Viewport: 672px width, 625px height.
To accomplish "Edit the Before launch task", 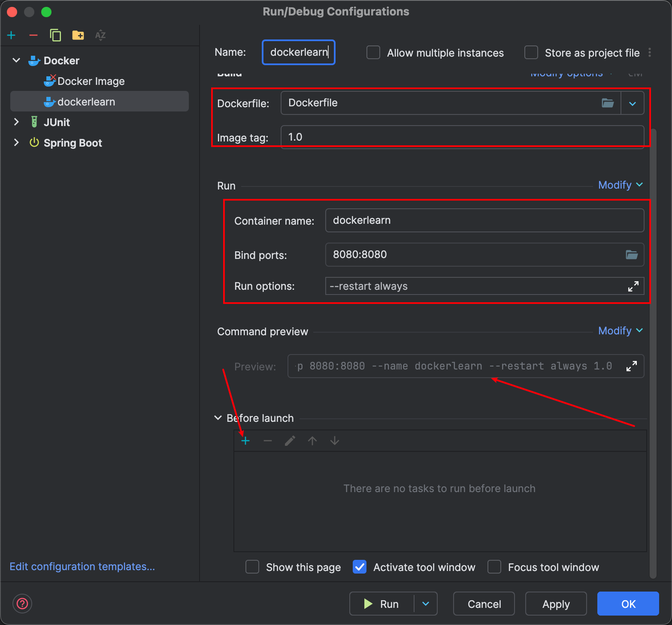I will coord(290,441).
